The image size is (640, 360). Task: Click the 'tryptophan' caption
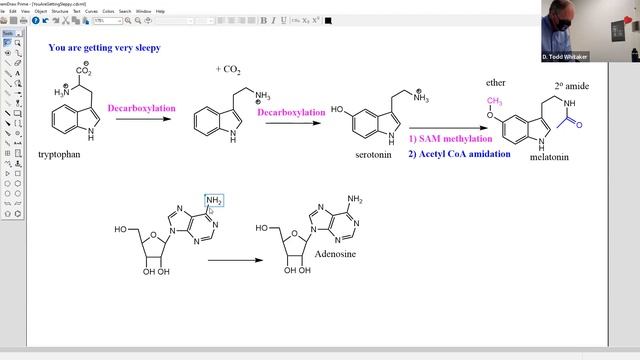pyautogui.click(x=59, y=155)
